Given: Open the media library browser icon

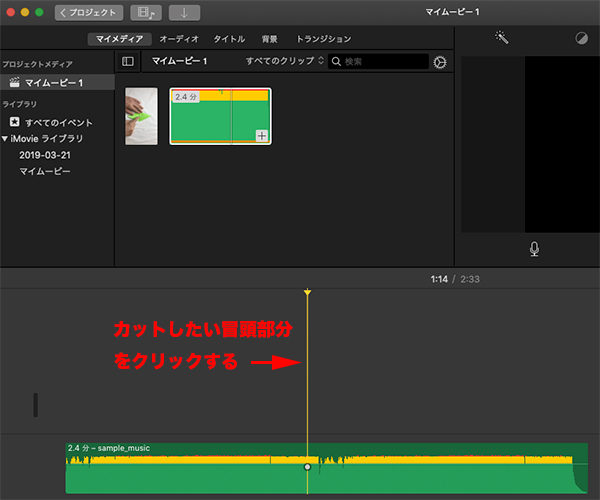Looking at the screenshot, I should click(x=146, y=13).
